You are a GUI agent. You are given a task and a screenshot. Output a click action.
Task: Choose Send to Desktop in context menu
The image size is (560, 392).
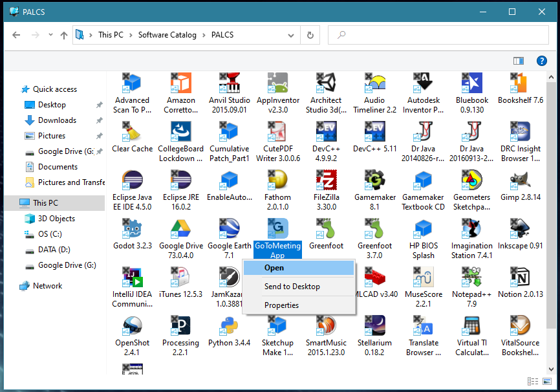[x=299, y=287]
